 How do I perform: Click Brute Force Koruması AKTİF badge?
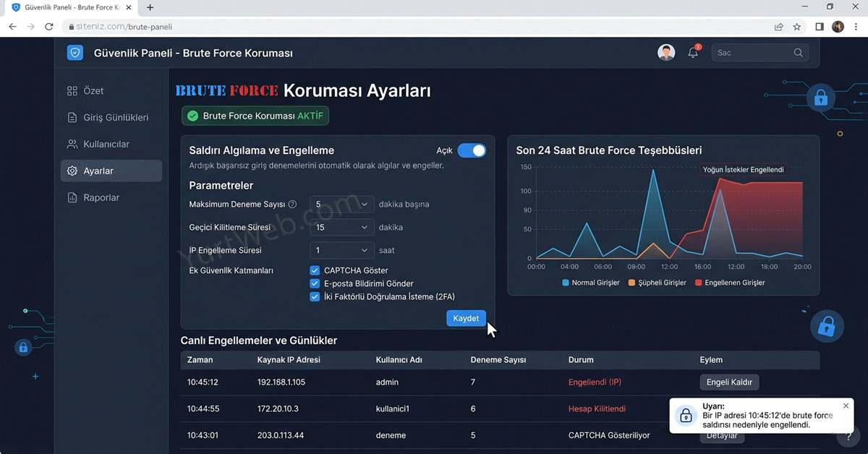[x=256, y=116]
